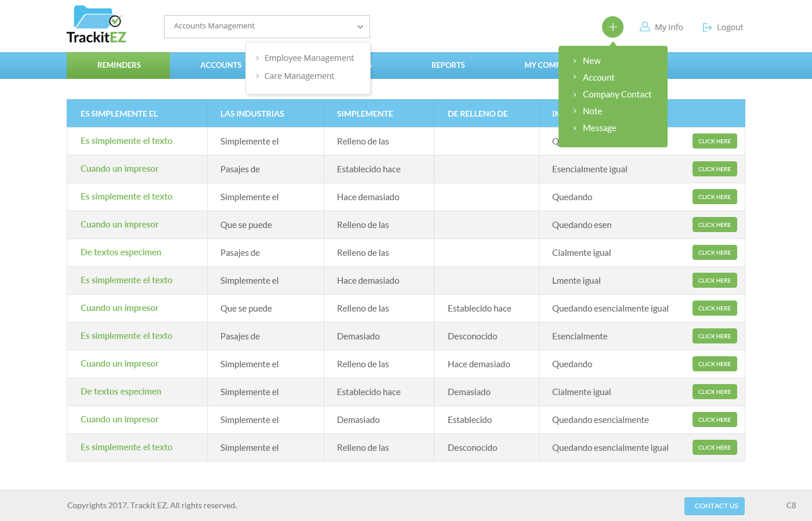The image size is (812, 521).
Task: Select New in the green menu
Action: [591, 61]
